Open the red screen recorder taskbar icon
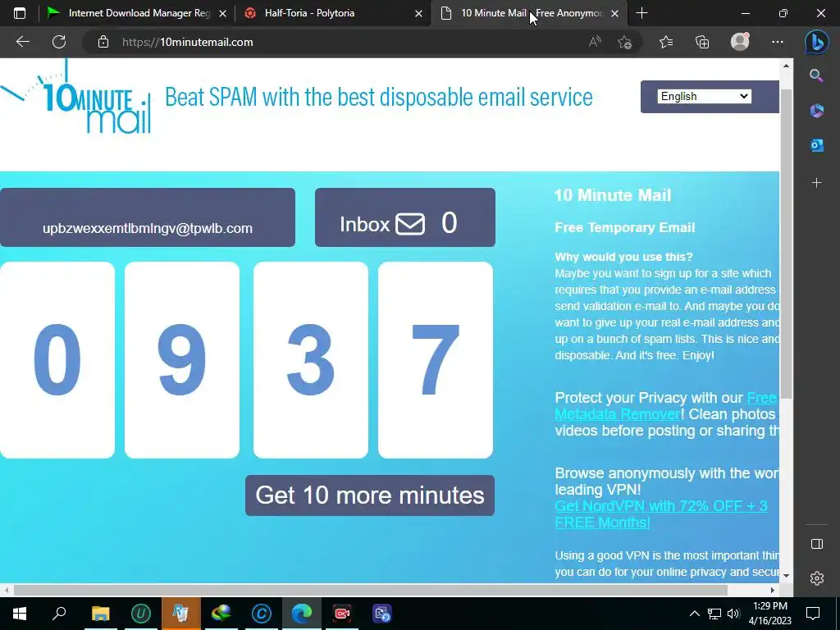 point(342,614)
